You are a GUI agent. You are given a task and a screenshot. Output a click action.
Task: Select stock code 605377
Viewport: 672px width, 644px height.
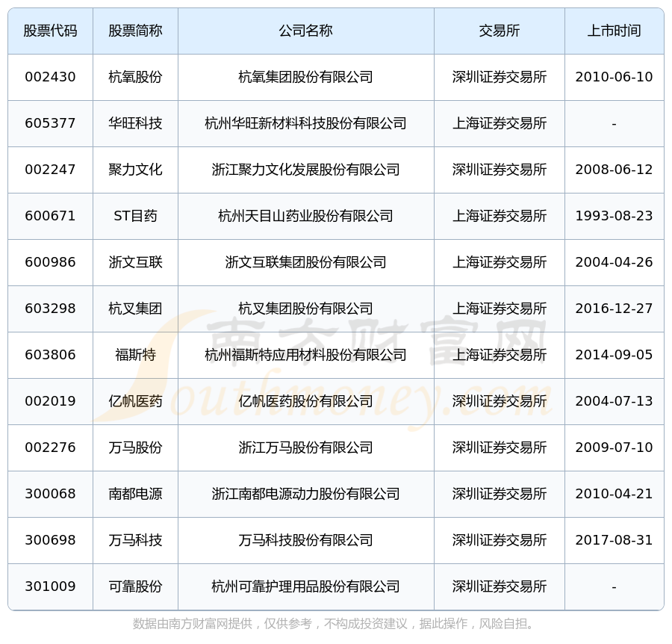tap(50, 123)
